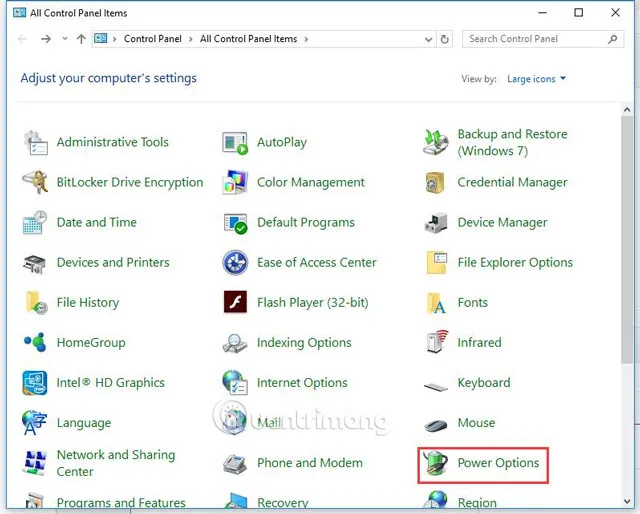Open the Power Options icon
The width and height of the screenshot is (640, 514).
tap(435, 464)
